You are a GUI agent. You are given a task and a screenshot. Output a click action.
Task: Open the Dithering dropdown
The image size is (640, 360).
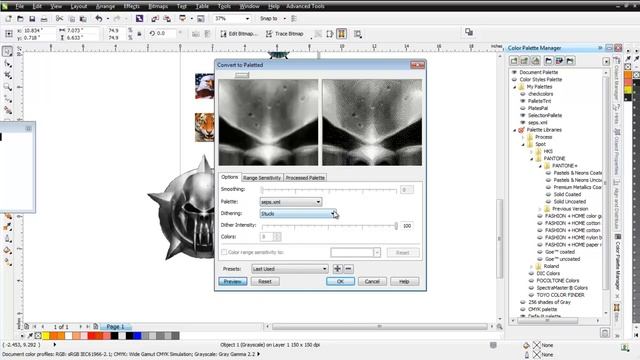[298, 213]
